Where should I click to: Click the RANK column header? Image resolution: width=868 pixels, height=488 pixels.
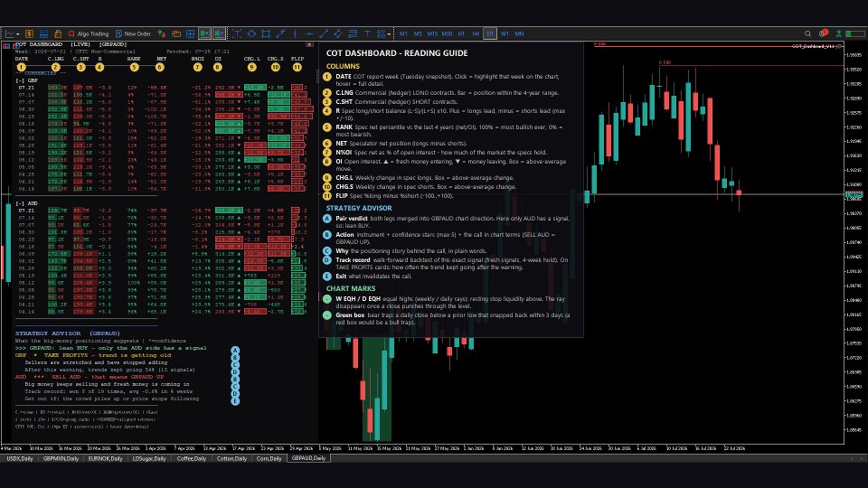pos(134,59)
